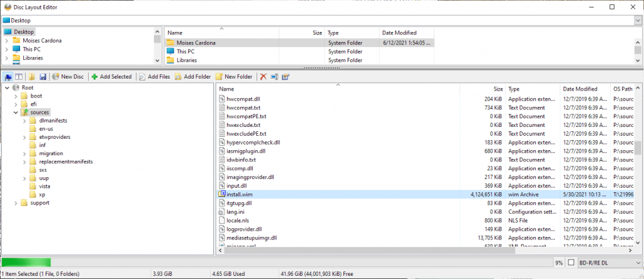Viewport: 644px width, 279px height.
Task: Click the save layout floppy disk icon
Action: pyautogui.click(x=43, y=77)
